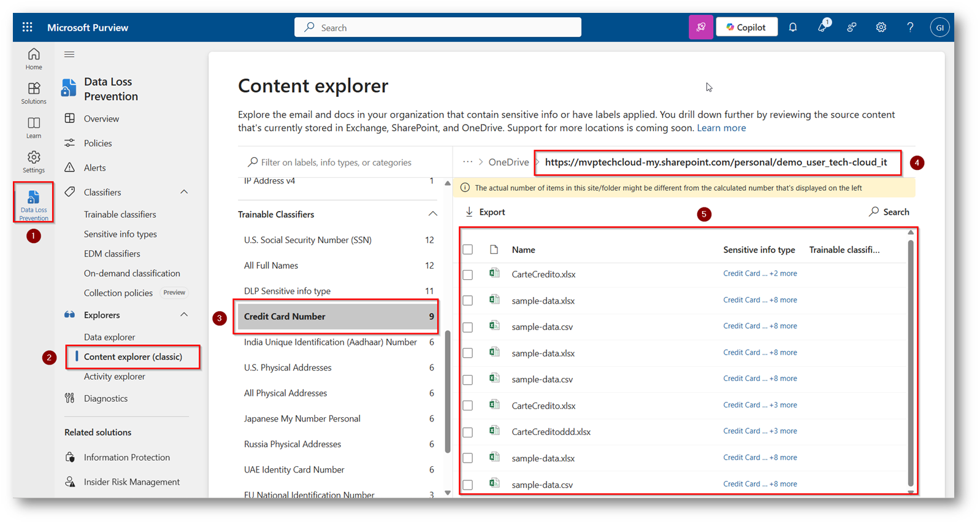The image size is (980, 524).
Task: Open the Home icon in left rail
Action: click(34, 59)
